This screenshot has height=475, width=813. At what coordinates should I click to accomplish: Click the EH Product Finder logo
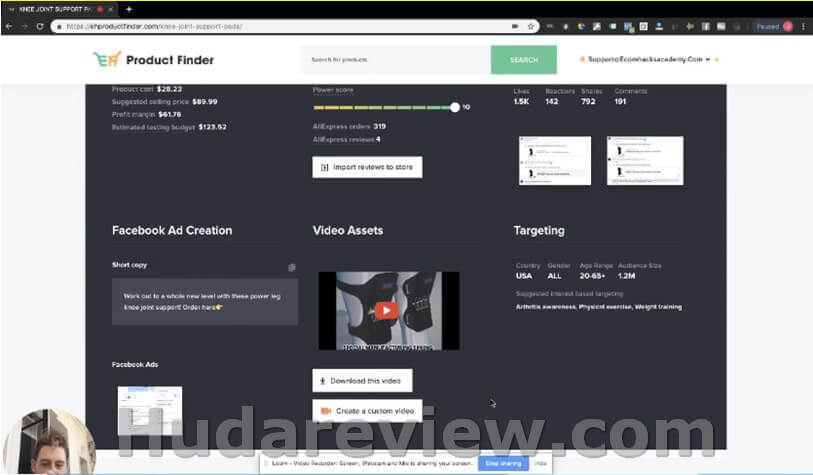(x=153, y=60)
